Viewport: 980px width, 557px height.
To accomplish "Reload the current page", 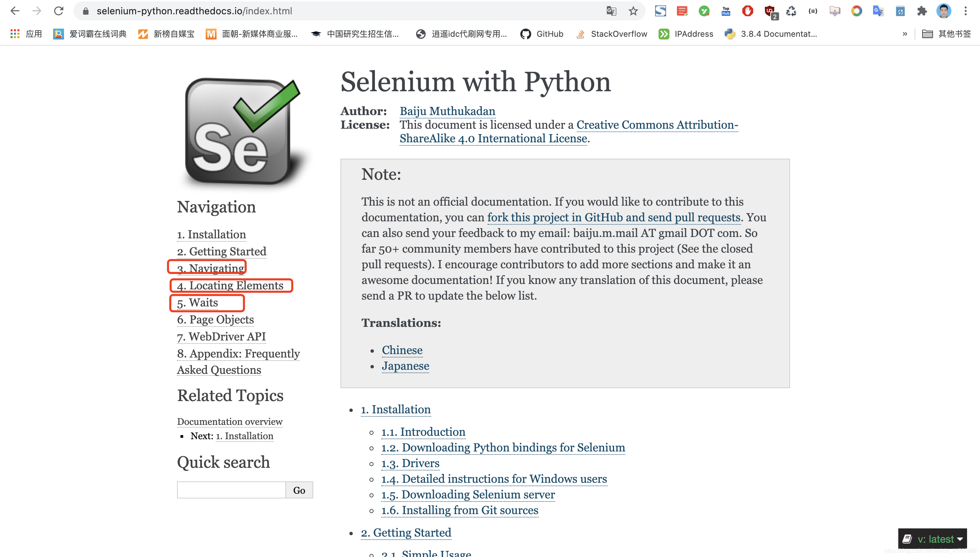I will pos(59,11).
